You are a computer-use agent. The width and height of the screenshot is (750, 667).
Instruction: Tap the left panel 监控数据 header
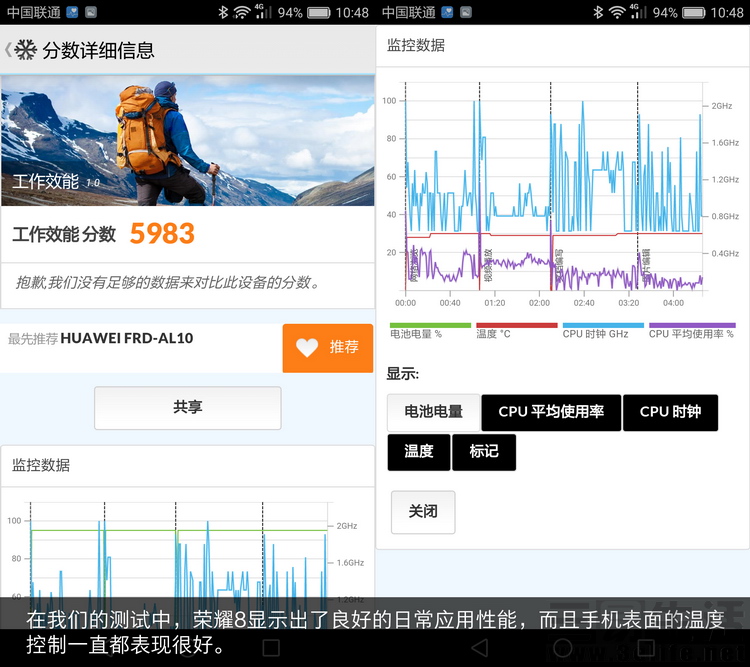(x=41, y=465)
